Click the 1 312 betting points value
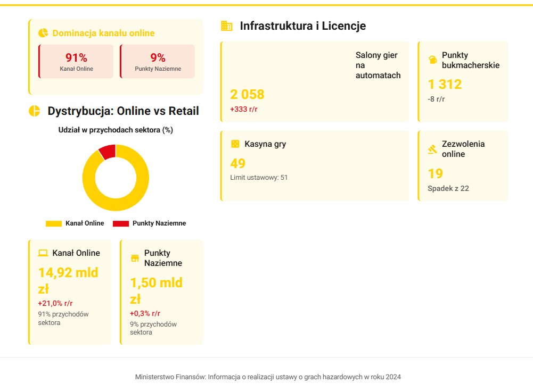Viewport: 533px width, 392px height. pos(445,84)
